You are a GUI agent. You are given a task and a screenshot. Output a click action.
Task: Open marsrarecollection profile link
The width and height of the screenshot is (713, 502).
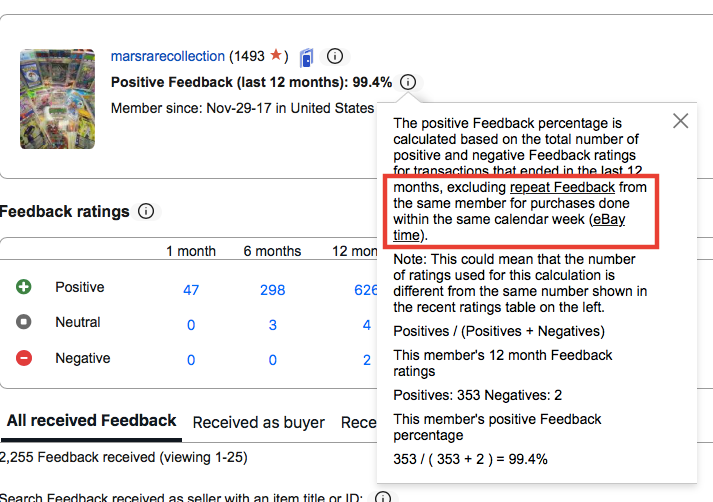(168, 56)
